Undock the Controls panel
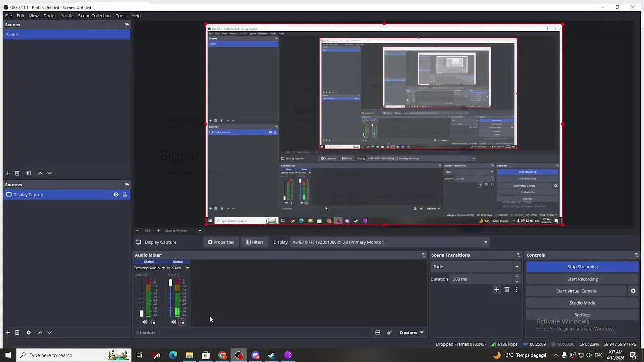The width and height of the screenshot is (644, 362). (x=636, y=255)
